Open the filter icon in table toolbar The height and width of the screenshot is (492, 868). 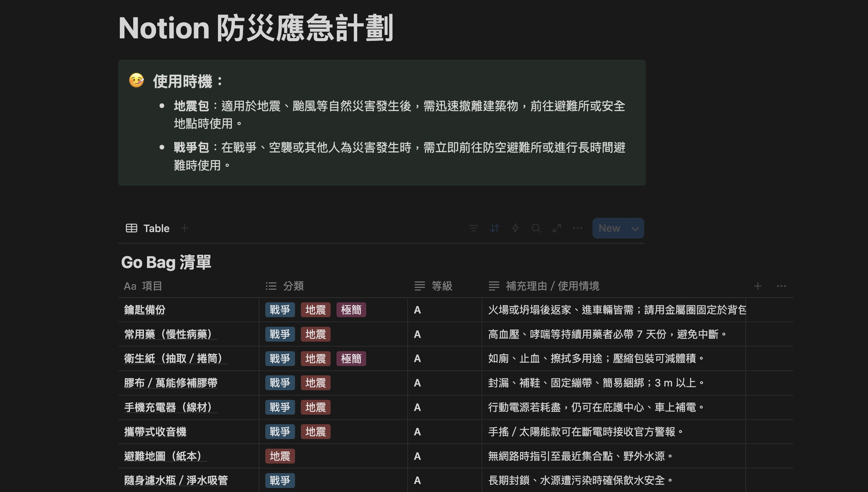tap(474, 228)
